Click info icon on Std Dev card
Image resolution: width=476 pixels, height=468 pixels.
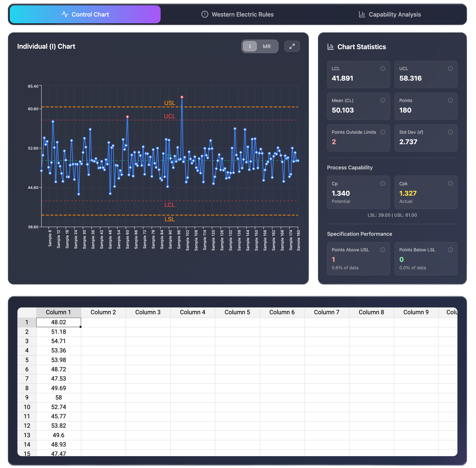click(450, 132)
